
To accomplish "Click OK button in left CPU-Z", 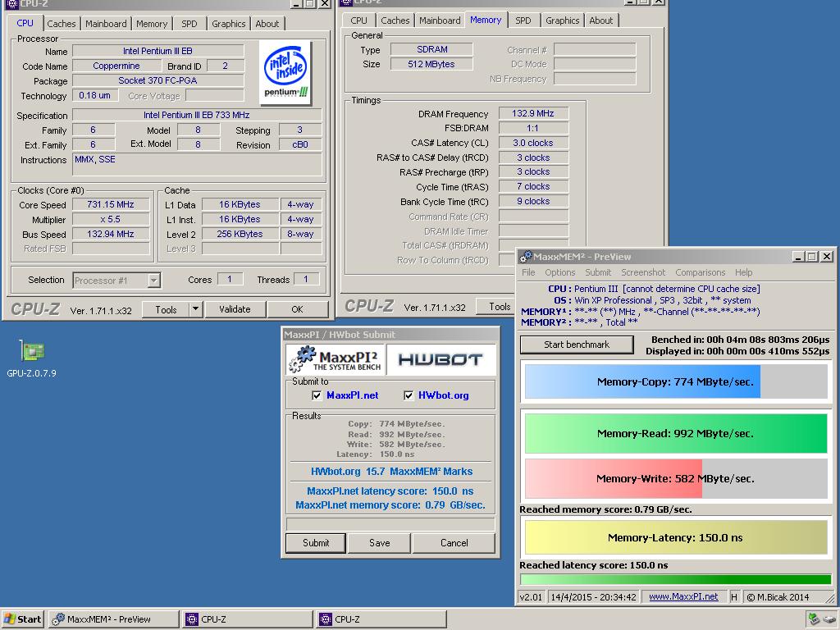I will [297, 309].
